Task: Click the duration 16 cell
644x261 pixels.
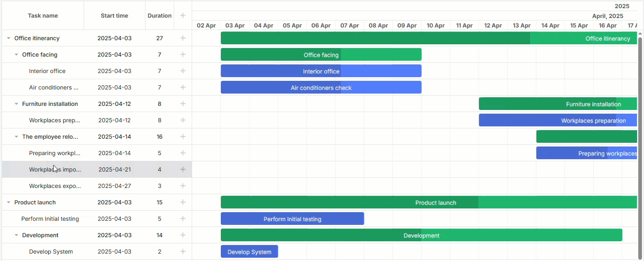Action: coord(160,137)
